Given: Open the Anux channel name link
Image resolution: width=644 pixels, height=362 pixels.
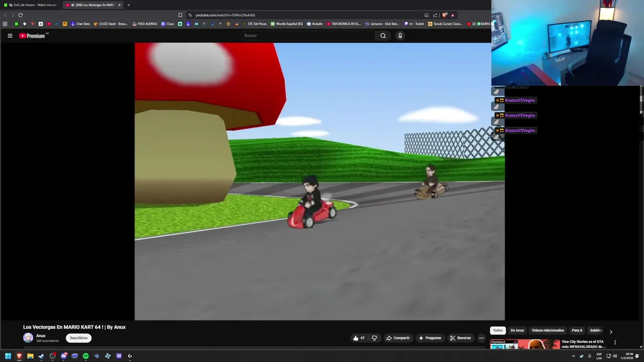Looking at the screenshot, I should coord(41,336).
